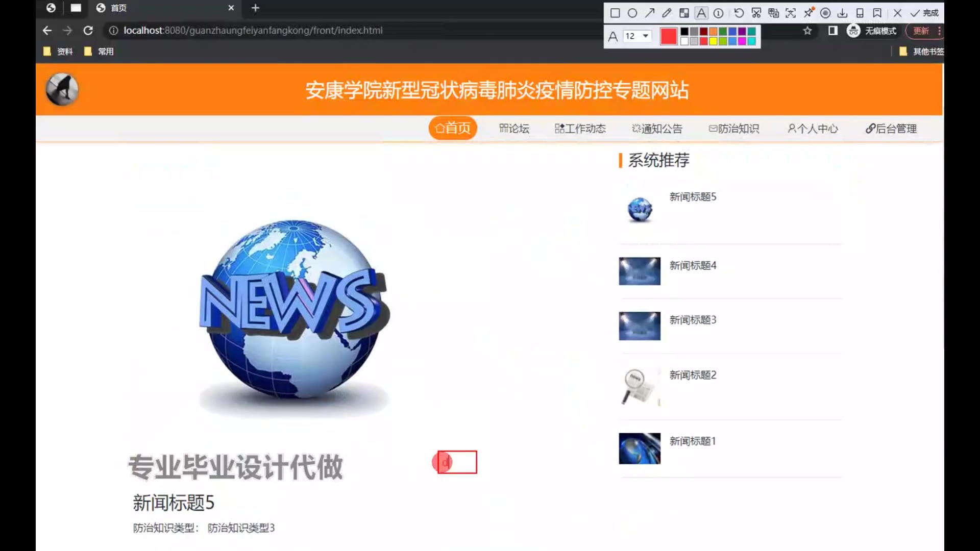This screenshot has height=551, width=980.
Task: Click the main heading 新闻标题5
Action: pos(174,503)
